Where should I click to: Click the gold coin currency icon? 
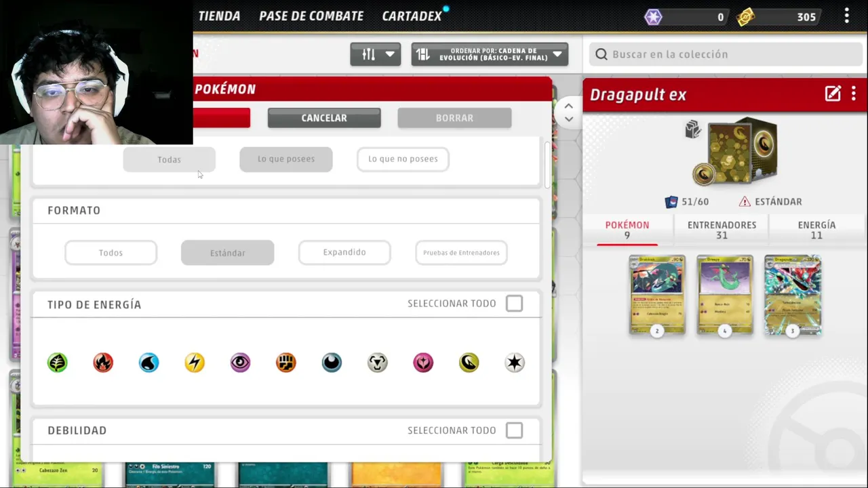tap(745, 17)
